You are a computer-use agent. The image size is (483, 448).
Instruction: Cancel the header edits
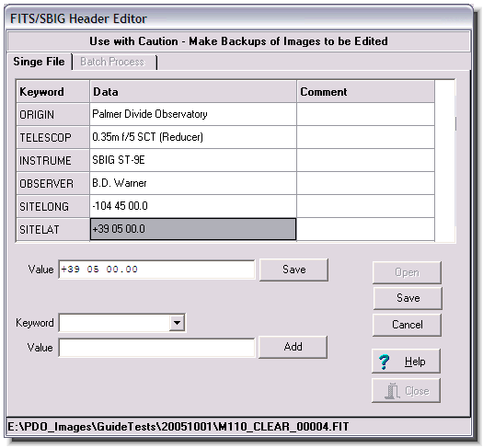pyautogui.click(x=407, y=325)
